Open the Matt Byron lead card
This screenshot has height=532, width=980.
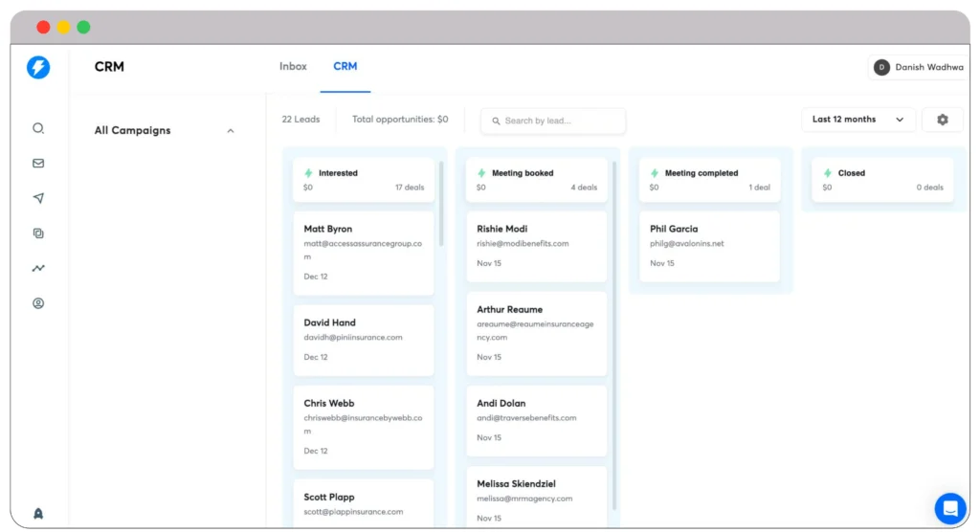tap(364, 253)
